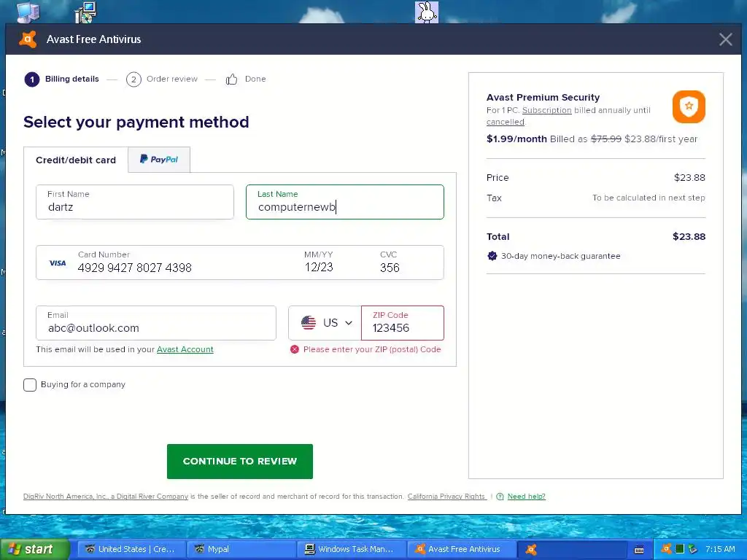Click Continue to Review button

point(239,462)
